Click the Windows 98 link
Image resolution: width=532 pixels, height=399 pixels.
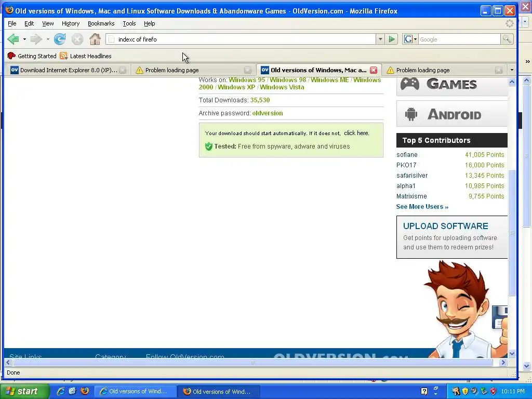(x=288, y=79)
